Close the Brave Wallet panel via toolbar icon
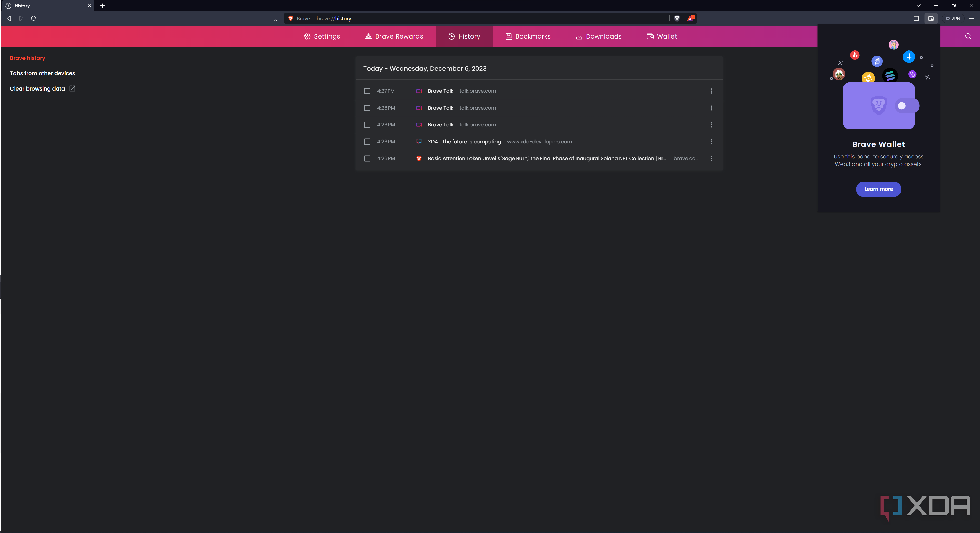980x533 pixels. 931,18
